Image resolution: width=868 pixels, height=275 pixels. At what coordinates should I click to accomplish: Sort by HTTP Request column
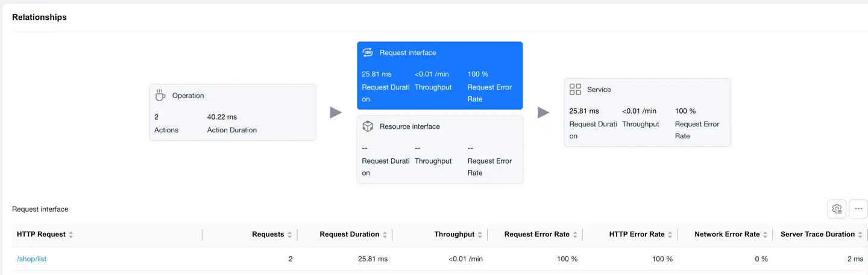[x=71, y=235]
